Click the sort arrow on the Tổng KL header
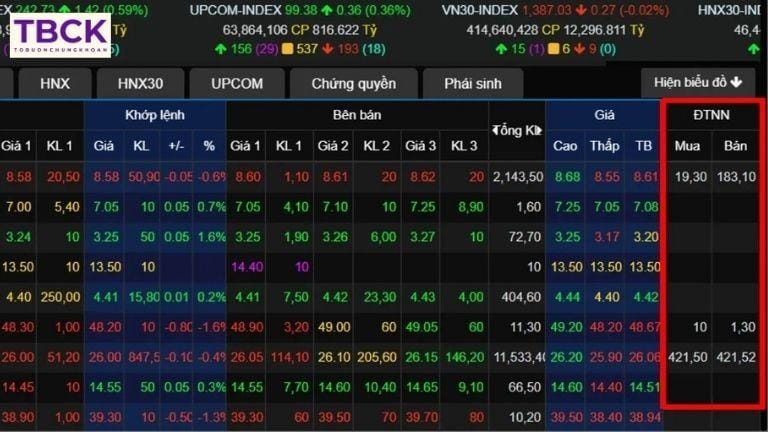This screenshot has height=432, width=768. [x=495, y=130]
